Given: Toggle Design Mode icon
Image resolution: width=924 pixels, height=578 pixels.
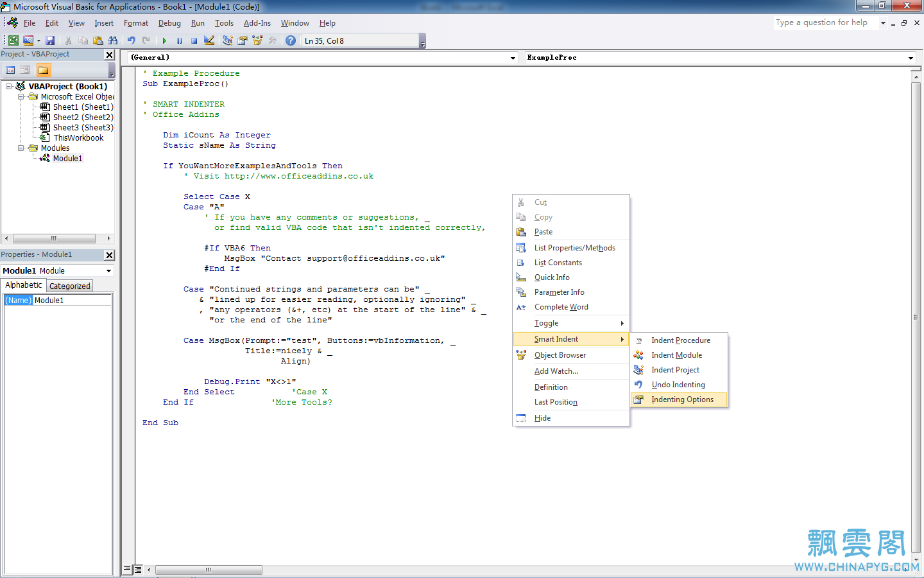Looking at the screenshot, I should (209, 40).
